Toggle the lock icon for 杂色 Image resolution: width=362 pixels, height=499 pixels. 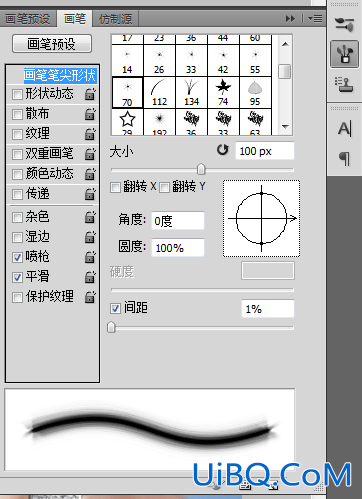click(x=90, y=217)
